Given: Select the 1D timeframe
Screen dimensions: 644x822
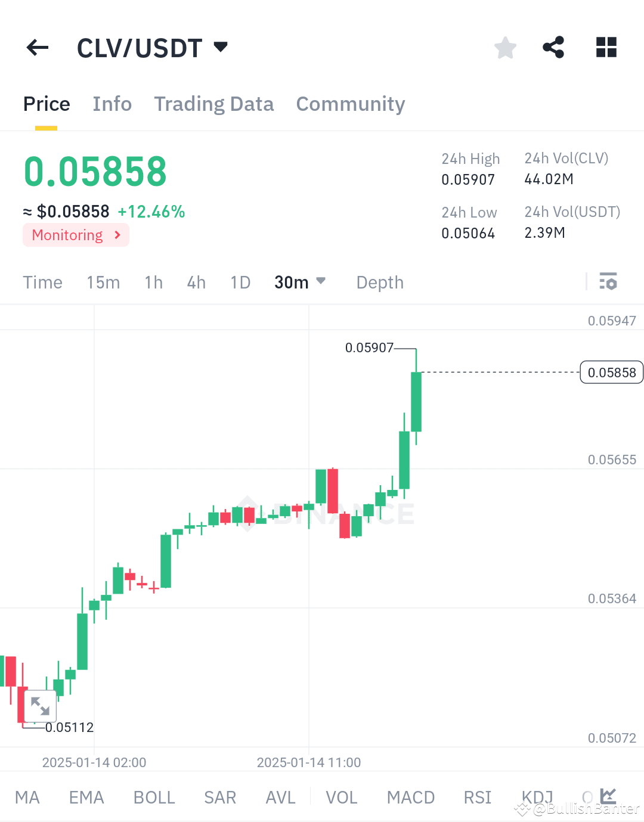Looking at the screenshot, I should 240,282.
